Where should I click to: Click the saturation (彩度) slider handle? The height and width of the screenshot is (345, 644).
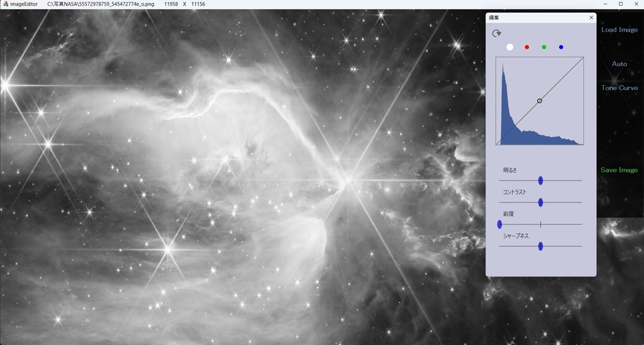point(499,224)
